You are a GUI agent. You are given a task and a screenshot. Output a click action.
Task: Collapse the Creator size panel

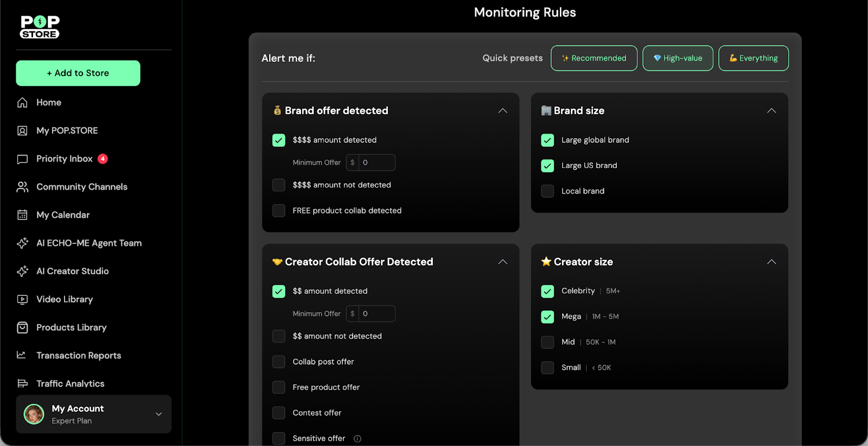771,262
